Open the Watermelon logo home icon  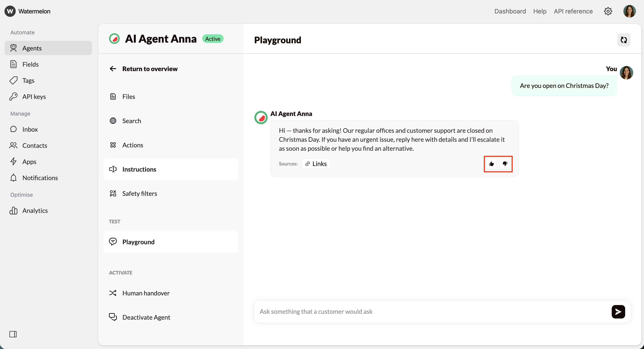pyautogui.click(x=10, y=11)
